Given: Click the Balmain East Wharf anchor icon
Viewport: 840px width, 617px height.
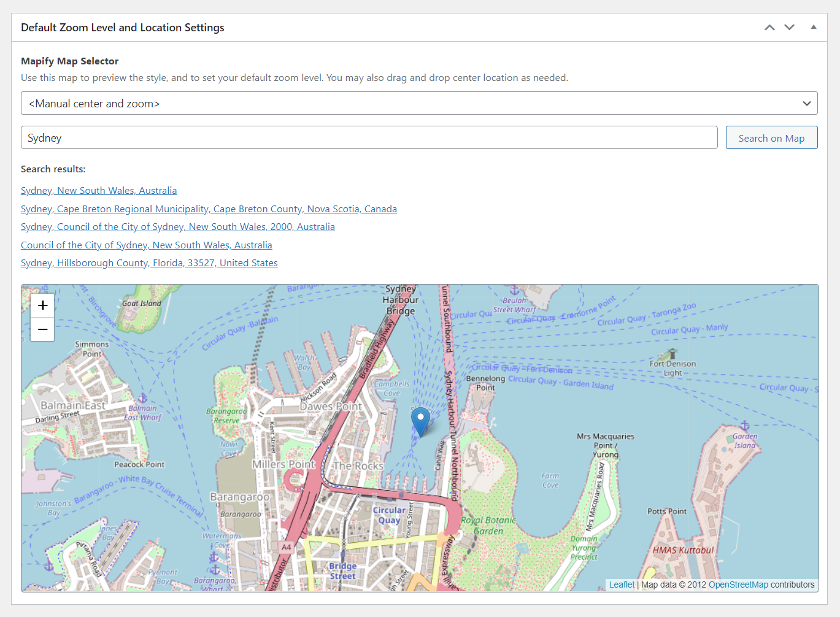Looking at the screenshot, I should tap(142, 398).
